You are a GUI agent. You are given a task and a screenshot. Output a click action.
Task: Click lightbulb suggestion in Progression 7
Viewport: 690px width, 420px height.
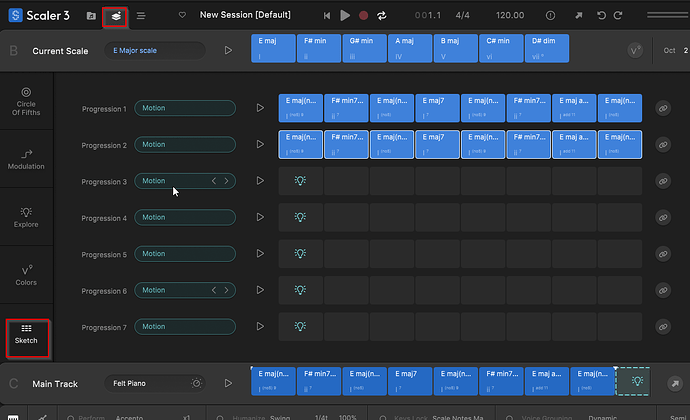300,326
